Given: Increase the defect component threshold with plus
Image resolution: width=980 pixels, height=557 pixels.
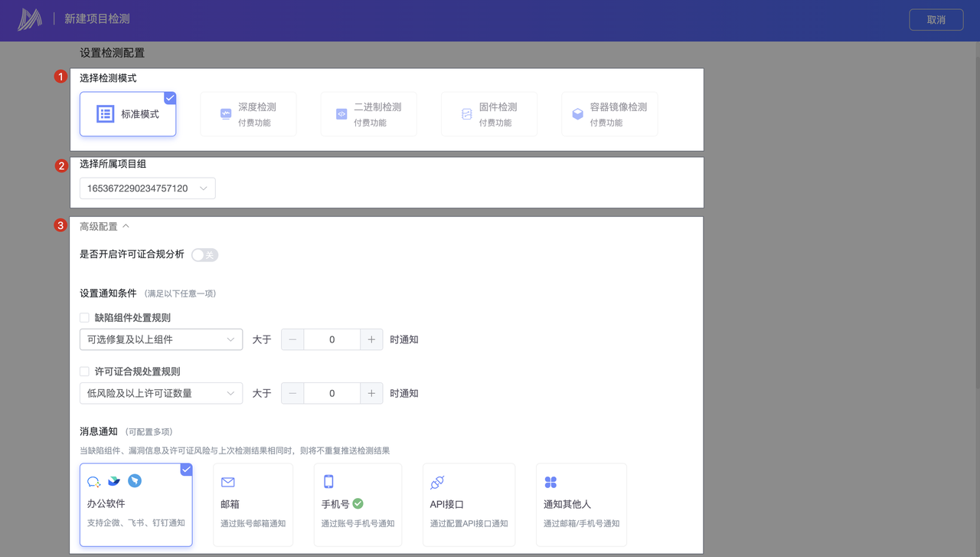Looking at the screenshot, I should (371, 339).
